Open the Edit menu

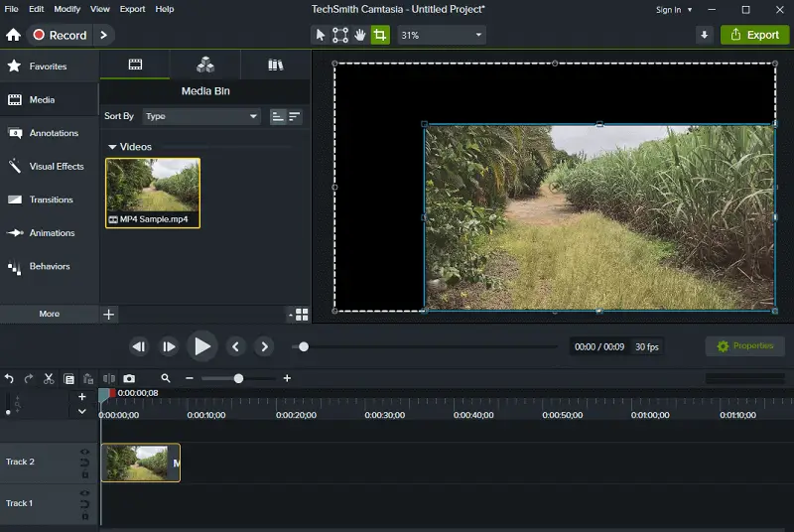click(x=36, y=9)
